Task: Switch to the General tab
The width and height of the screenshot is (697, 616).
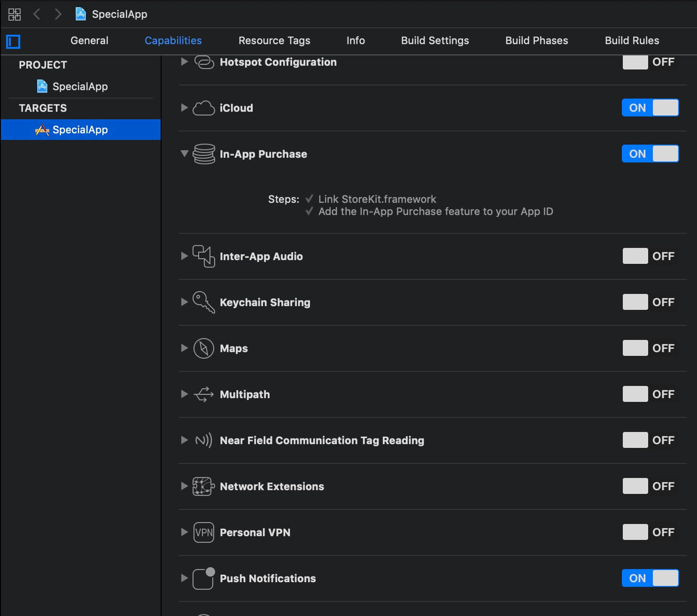Action: click(89, 41)
